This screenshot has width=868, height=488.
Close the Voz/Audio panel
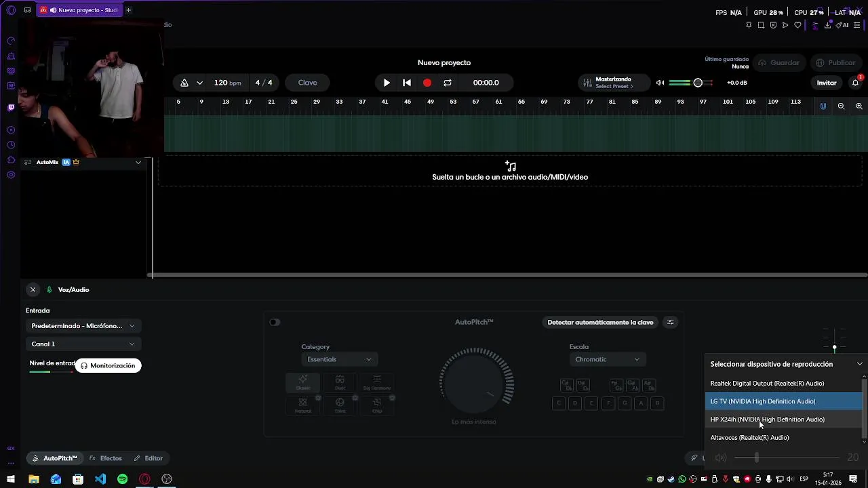pos(33,289)
